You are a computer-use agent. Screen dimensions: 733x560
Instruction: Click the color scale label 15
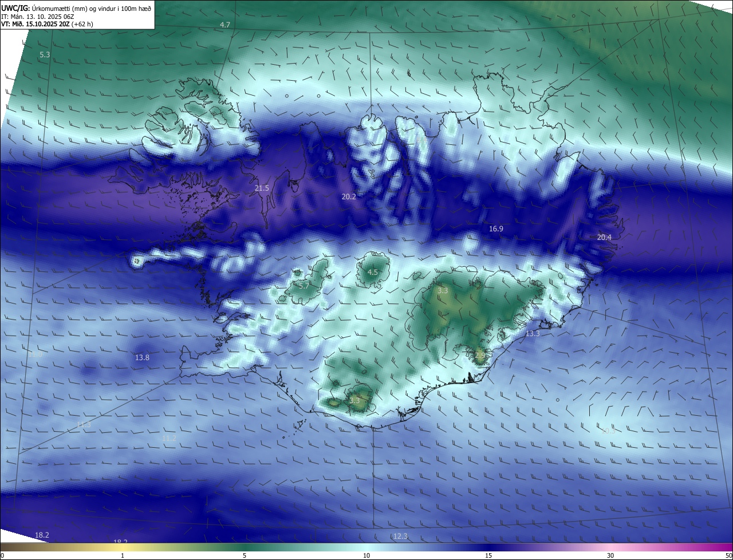[488, 555]
